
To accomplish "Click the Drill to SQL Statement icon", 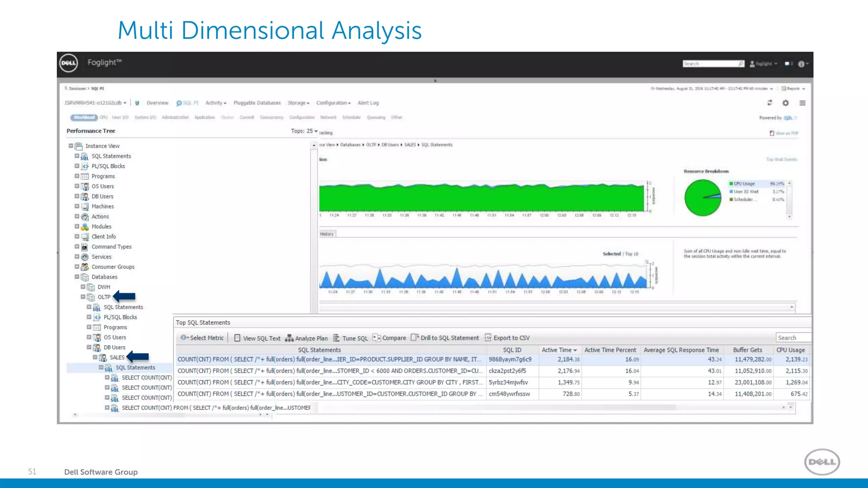I will pyautogui.click(x=415, y=338).
